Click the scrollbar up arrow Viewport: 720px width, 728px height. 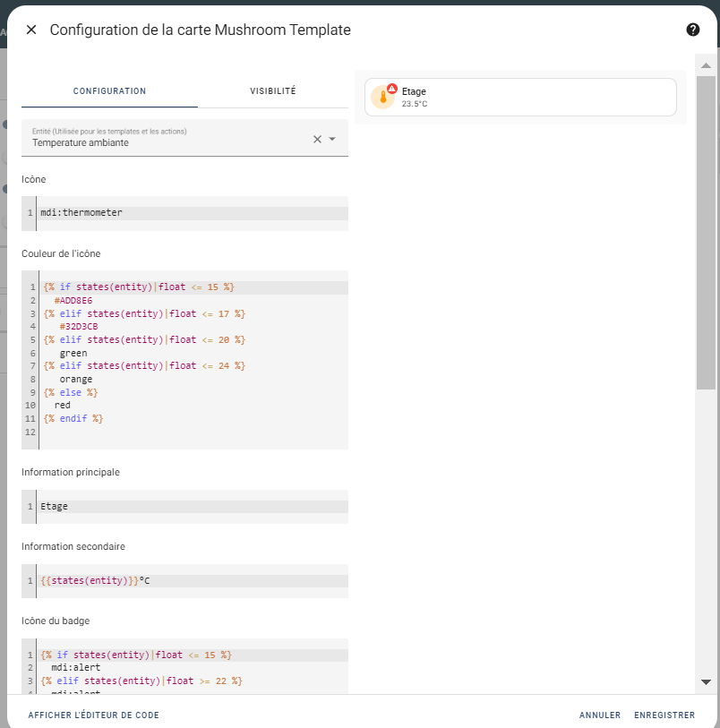tap(706, 65)
